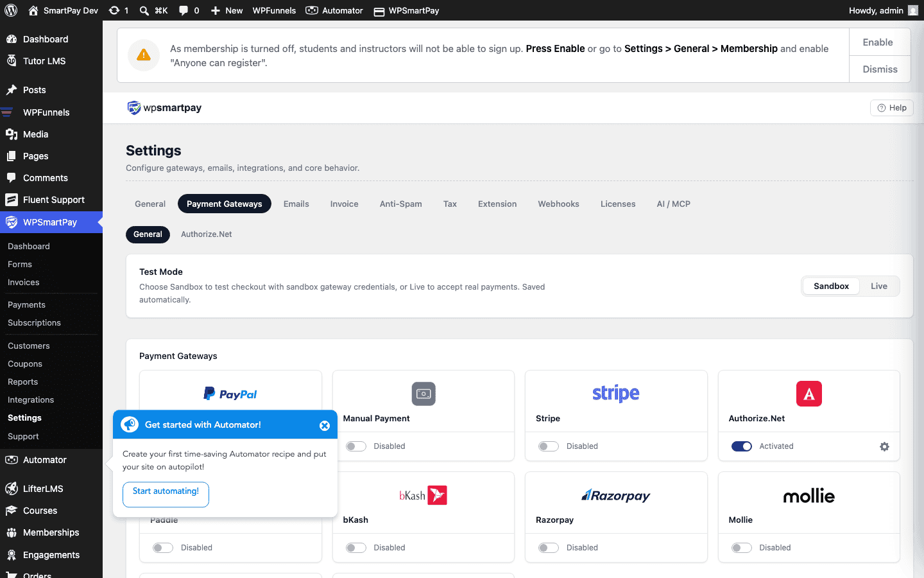The height and width of the screenshot is (578, 924).
Task: Open Integrations submenu link
Action: pos(31,399)
